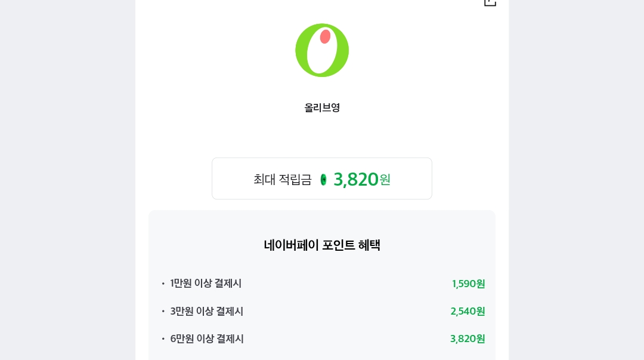The image size is (644, 360).
Task: Click the pink oval inside the logo
Action: pos(325,37)
